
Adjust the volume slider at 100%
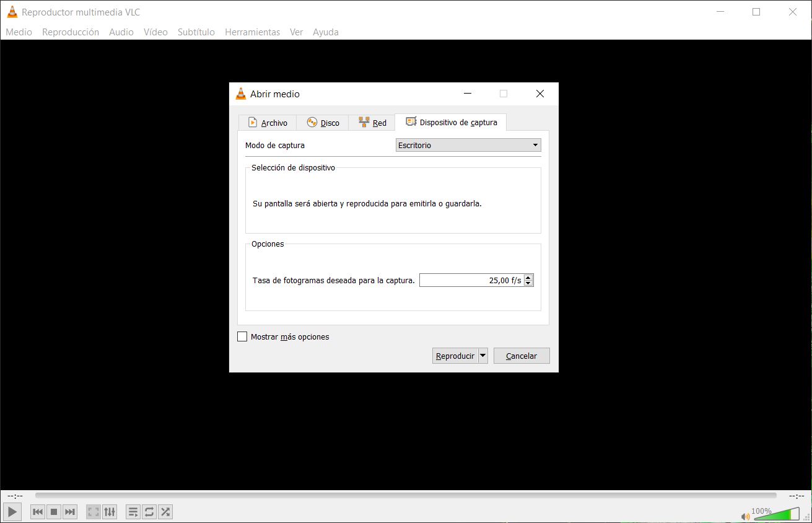(x=776, y=514)
